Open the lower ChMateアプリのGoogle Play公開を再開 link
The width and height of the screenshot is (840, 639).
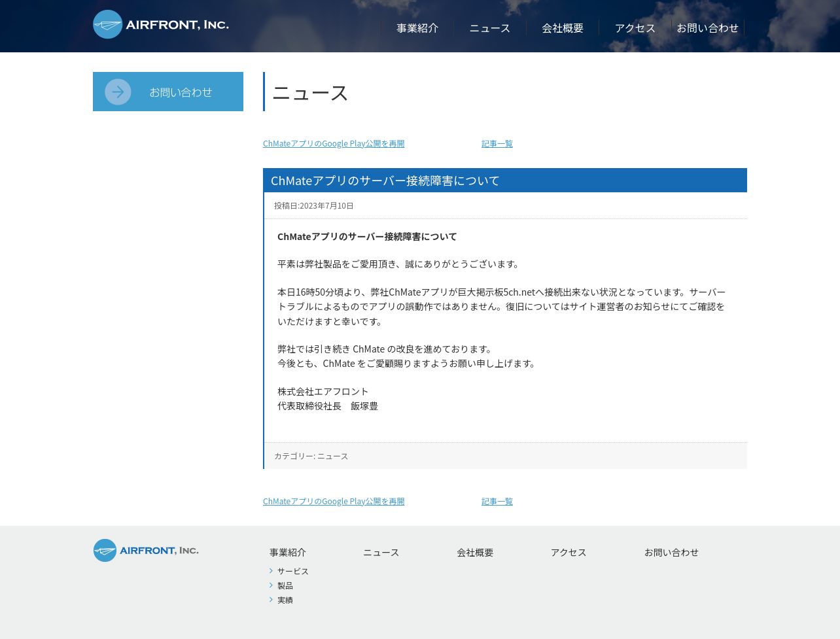(x=334, y=501)
